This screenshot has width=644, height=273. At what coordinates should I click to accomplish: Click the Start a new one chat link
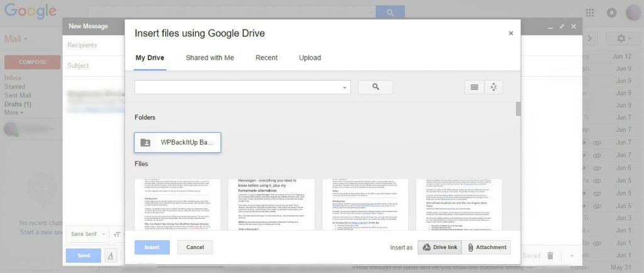click(41, 232)
